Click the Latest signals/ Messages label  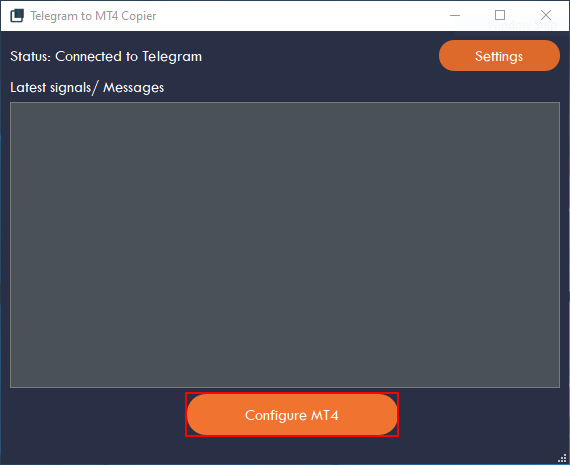click(x=87, y=88)
